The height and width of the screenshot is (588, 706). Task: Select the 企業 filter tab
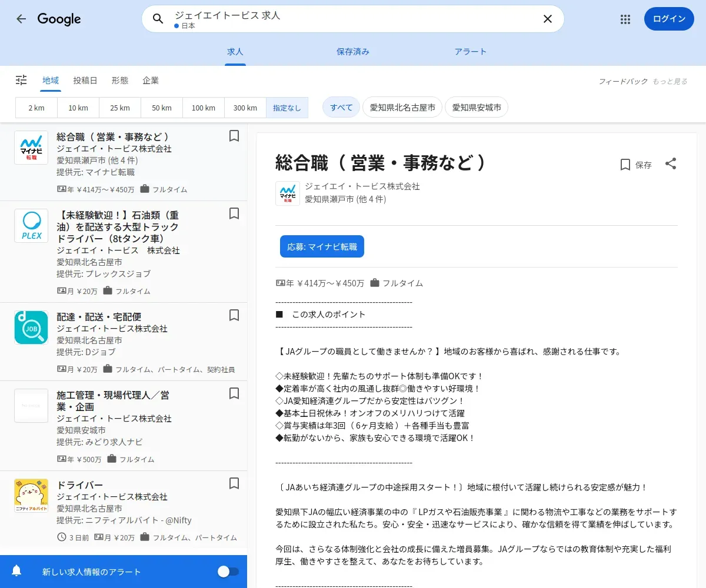151,81
